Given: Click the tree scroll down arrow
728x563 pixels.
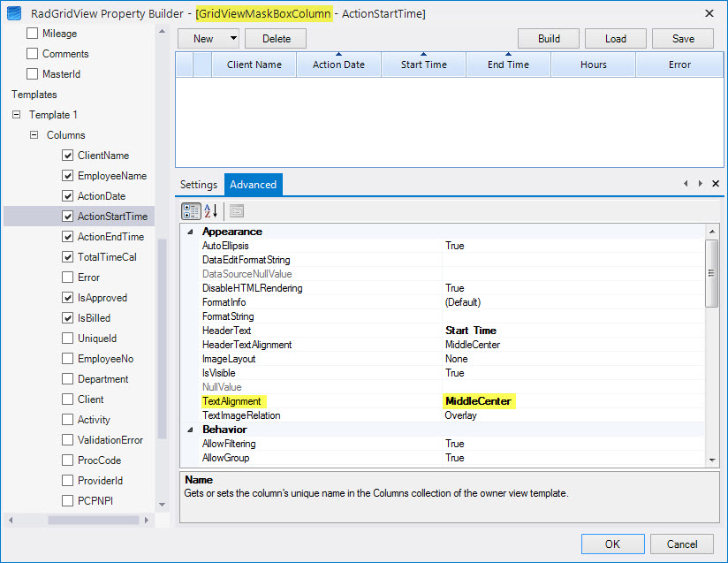Looking at the screenshot, I should coord(162,504).
